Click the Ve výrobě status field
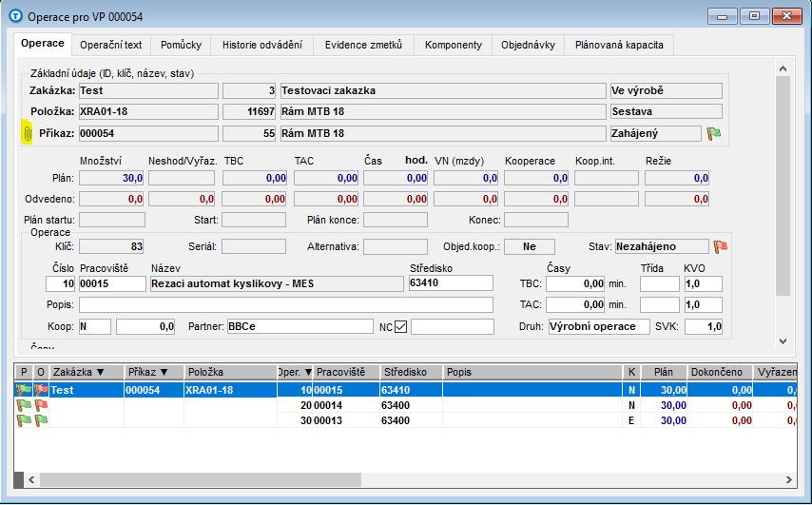 point(667,90)
